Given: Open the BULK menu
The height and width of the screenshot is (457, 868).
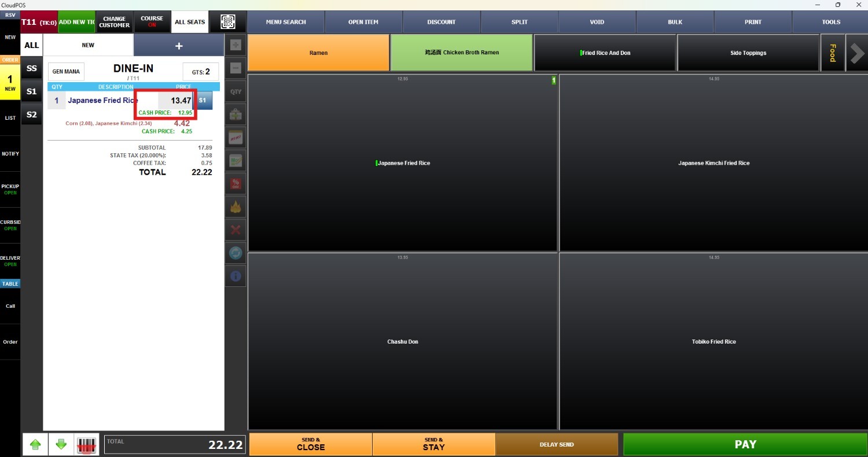Looking at the screenshot, I should tap(675, 22).
